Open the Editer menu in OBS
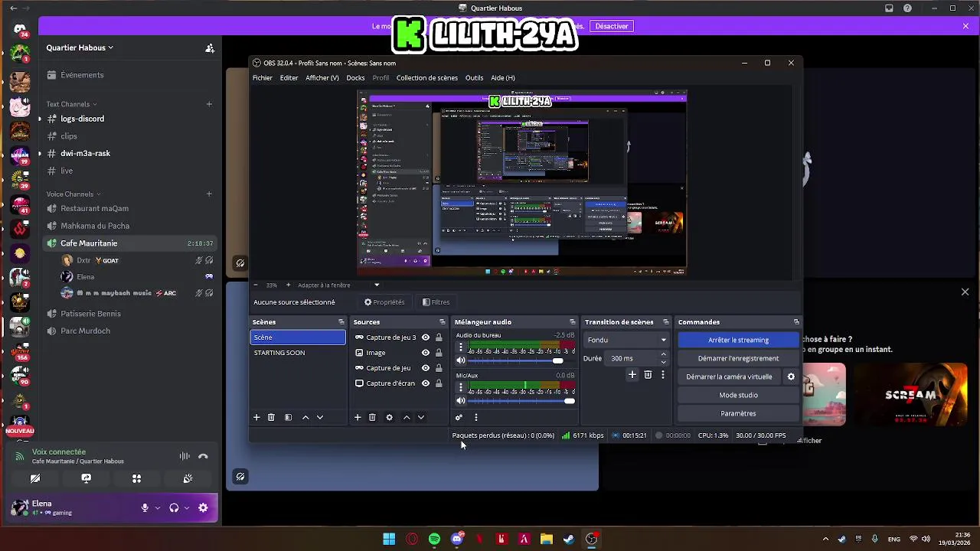The image size is (980, 551). coord(289,77)
